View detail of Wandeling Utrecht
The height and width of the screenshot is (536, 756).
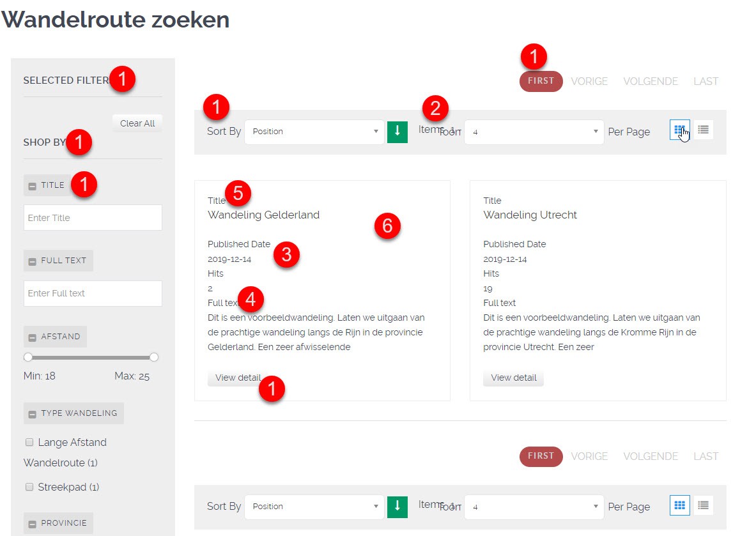pos(513,378)
